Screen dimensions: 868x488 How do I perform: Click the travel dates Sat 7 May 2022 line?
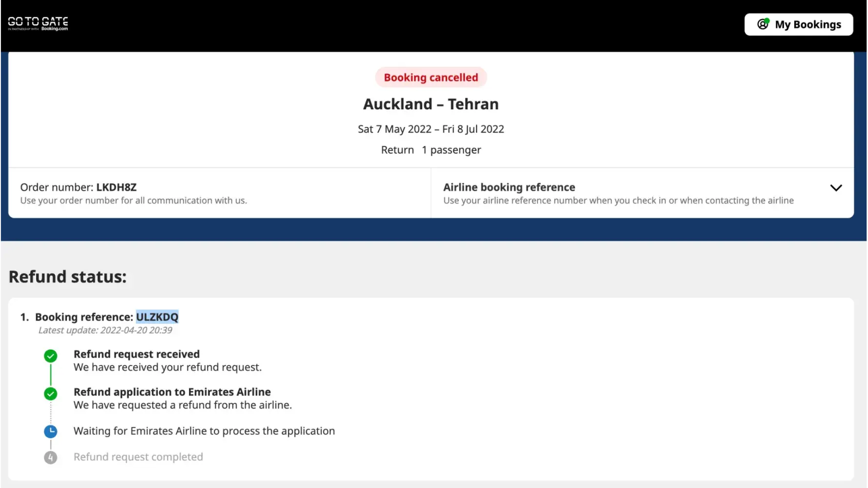click(431, 129)
